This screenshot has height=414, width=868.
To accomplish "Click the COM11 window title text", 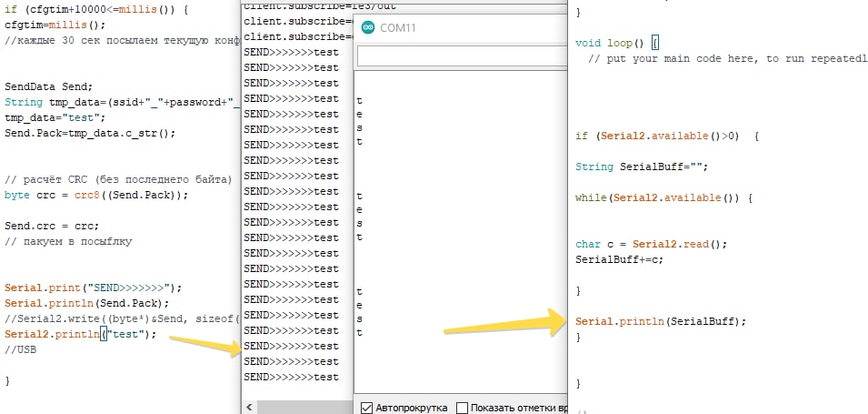I will (397, 27).
